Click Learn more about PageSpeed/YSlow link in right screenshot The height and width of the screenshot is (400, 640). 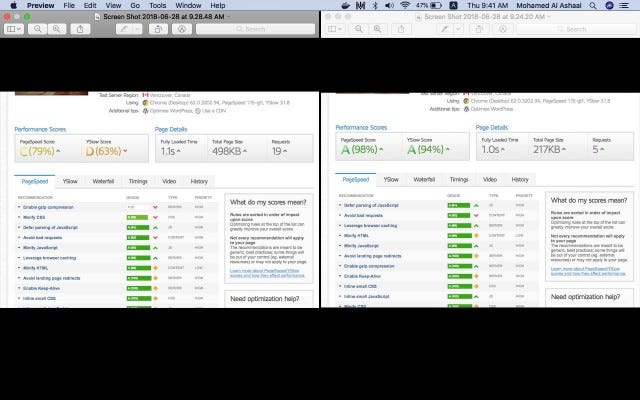click(588, 271)
